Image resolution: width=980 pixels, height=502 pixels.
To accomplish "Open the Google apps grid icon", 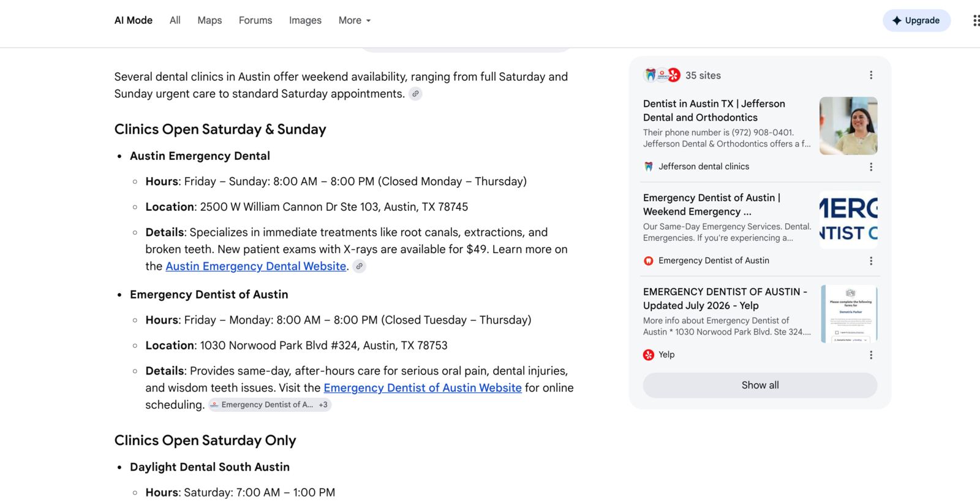I will [976, 20].
